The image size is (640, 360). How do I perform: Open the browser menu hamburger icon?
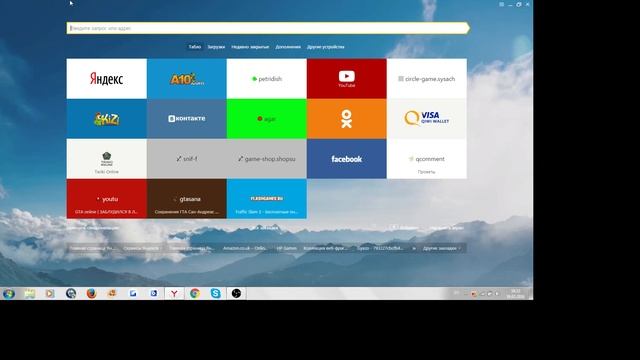501,4
